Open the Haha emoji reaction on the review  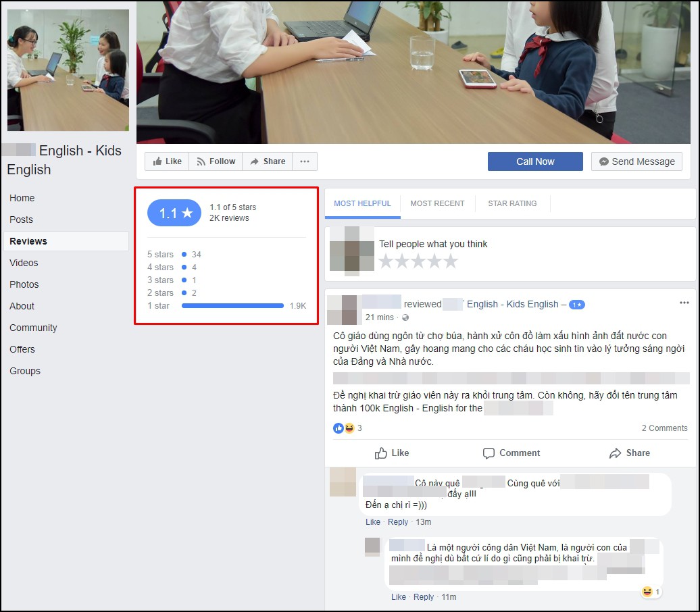coord(349,428)
